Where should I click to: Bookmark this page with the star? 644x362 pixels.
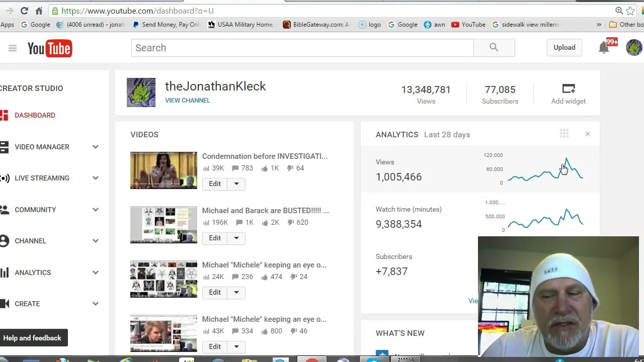click(630, 11)
